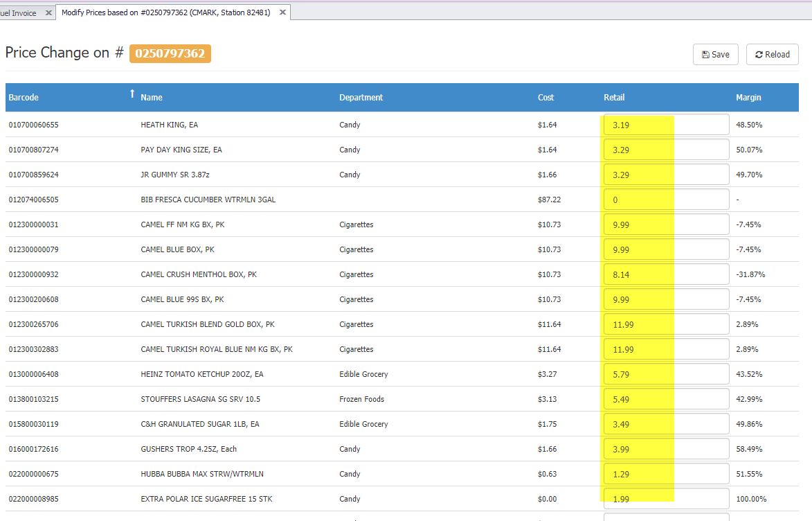Viewport: 812px width, 521px height.
Task: Click the $0.63 cost for Hubba Bubba
Action: [547, 474]
